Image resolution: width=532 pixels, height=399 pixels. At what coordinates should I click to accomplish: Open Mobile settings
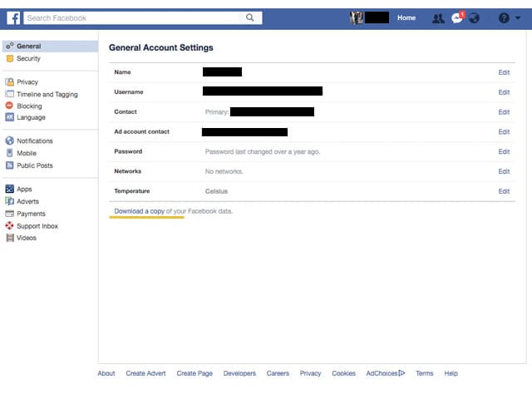[x=27, y=153]
